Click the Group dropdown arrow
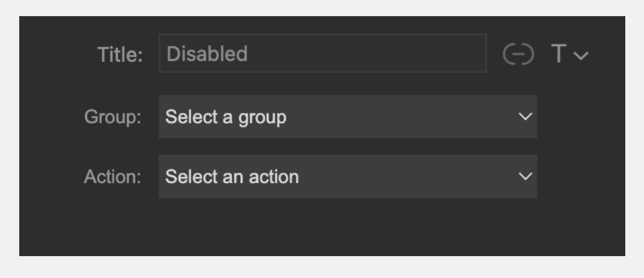The height and width of the screenshot is (278, 644). [x=526, y=117]
